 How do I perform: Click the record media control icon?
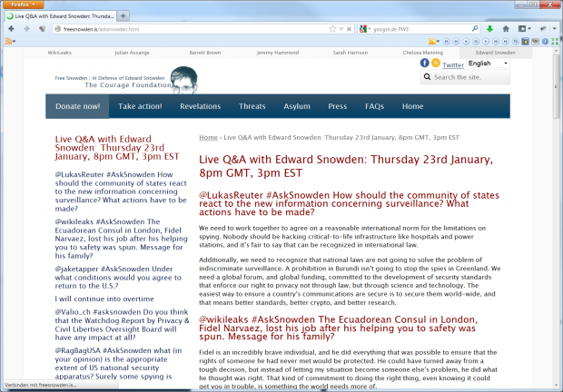click(x=466, y=41)
